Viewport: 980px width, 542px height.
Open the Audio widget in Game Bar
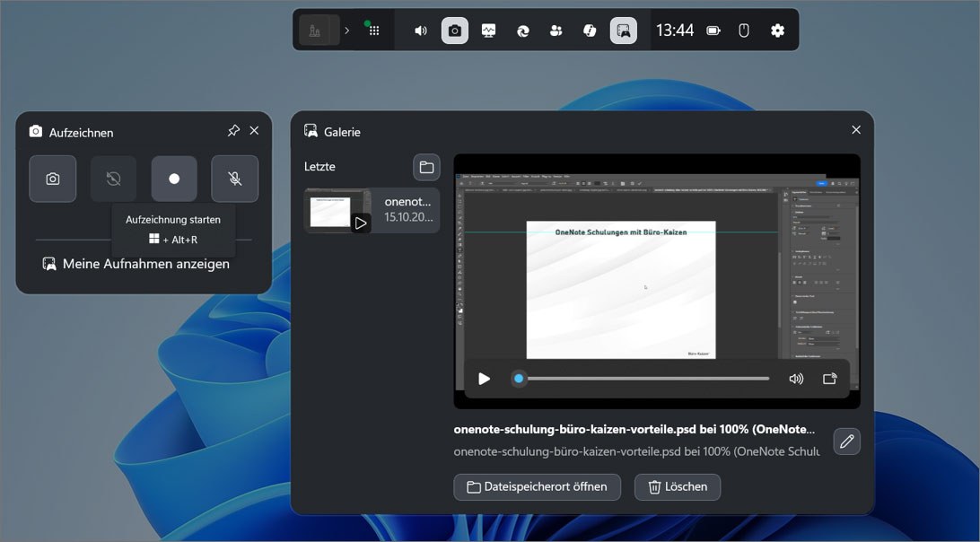pyautogui.click(x=421, y=31)
